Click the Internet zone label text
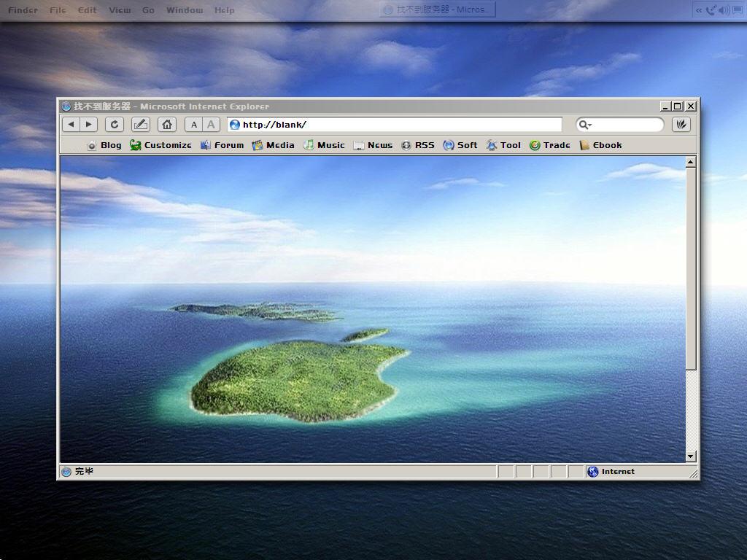This screenshot has width=747, height=560. [618, 472]
